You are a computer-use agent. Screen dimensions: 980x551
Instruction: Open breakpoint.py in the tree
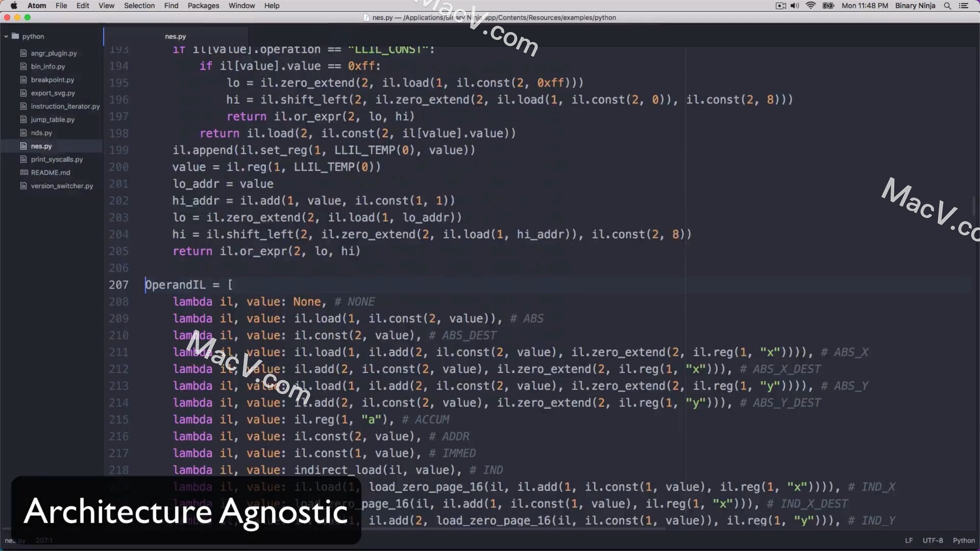(x=52, y=80)
